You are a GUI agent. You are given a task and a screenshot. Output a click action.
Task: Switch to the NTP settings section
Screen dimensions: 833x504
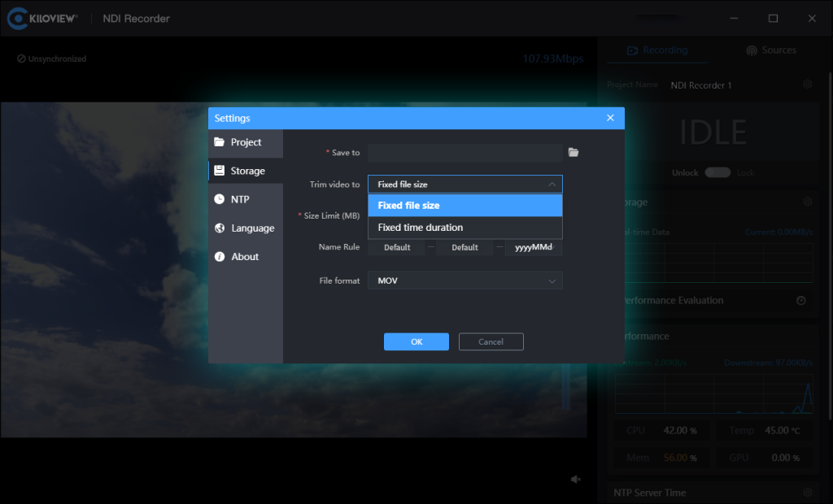[x=240, y=199]
